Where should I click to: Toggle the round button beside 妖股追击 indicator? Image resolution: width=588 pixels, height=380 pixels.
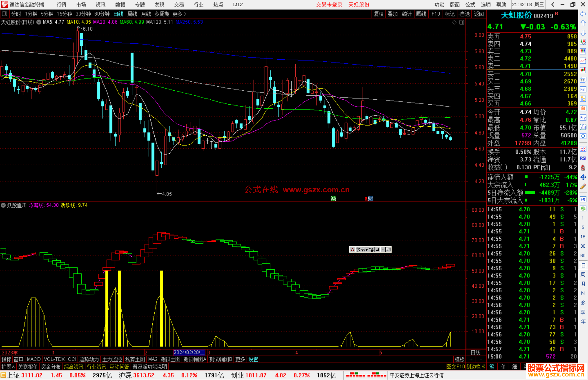pos(3,205)
